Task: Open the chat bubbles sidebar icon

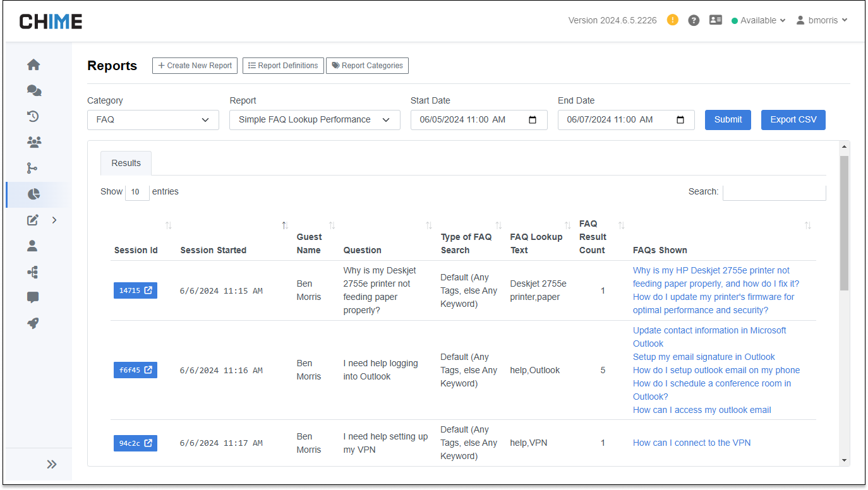Action: coord(34,91)
